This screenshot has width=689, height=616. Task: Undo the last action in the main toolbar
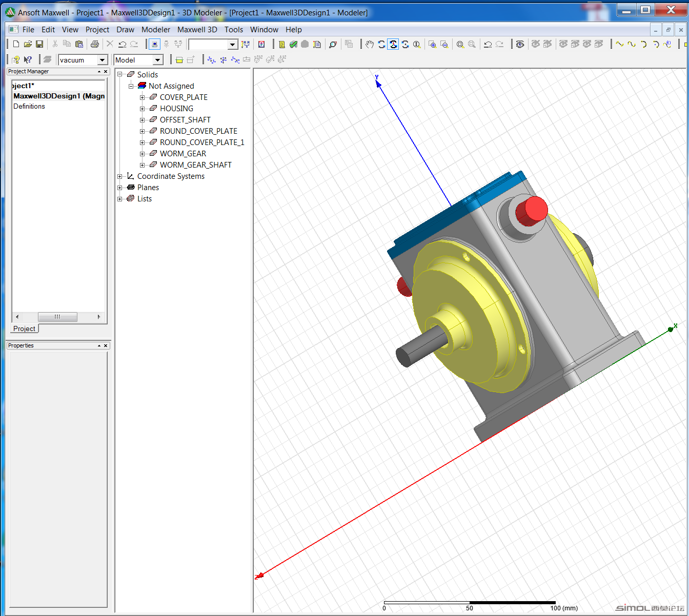click(x=122, y=45)
